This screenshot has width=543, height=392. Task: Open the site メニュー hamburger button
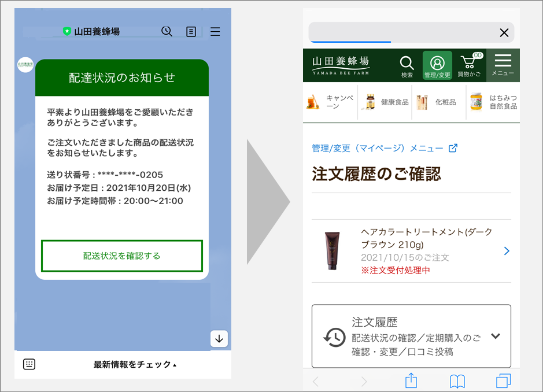(x=503, y=65)
